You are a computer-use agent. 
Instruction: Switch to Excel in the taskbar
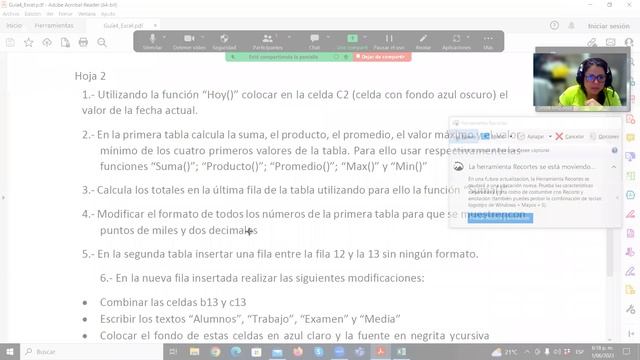coord(402,351)
